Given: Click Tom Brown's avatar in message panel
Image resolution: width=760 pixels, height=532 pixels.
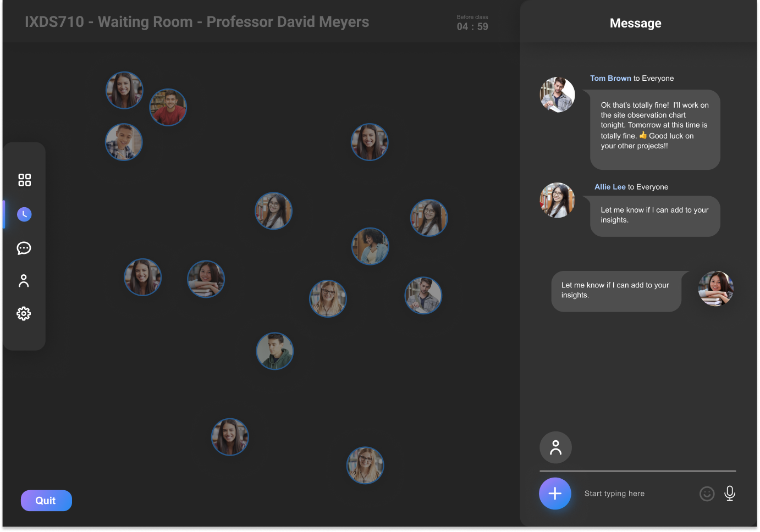Looking at the screenshot, I should click(x=557, y=95).
